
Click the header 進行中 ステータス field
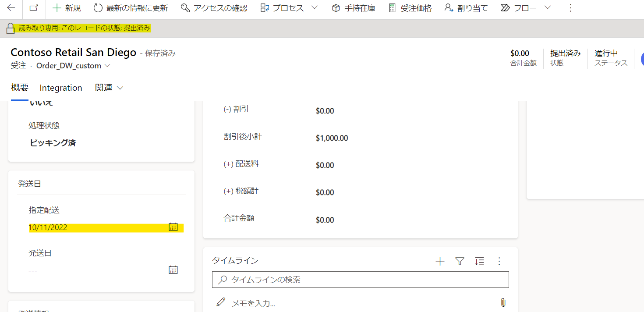611,58
